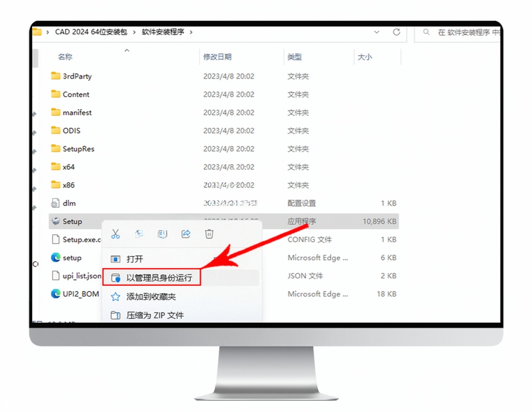This screenshot has height=412, width=532.
Task: Expand chevron between CAD 2024 and 软件安装程序
Action: click(x=135, y=32)
